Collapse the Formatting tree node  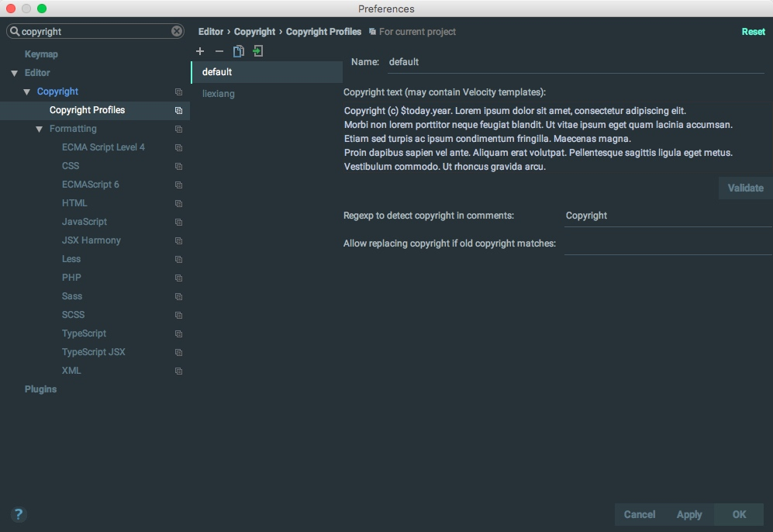[x=39, y=130]
